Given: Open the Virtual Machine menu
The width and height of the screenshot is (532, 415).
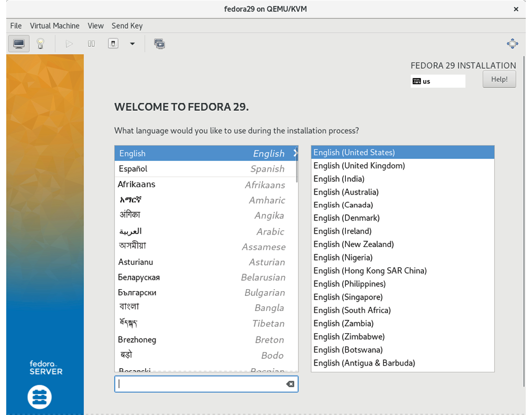Looking at the screenshot, I should click(55, 25).
